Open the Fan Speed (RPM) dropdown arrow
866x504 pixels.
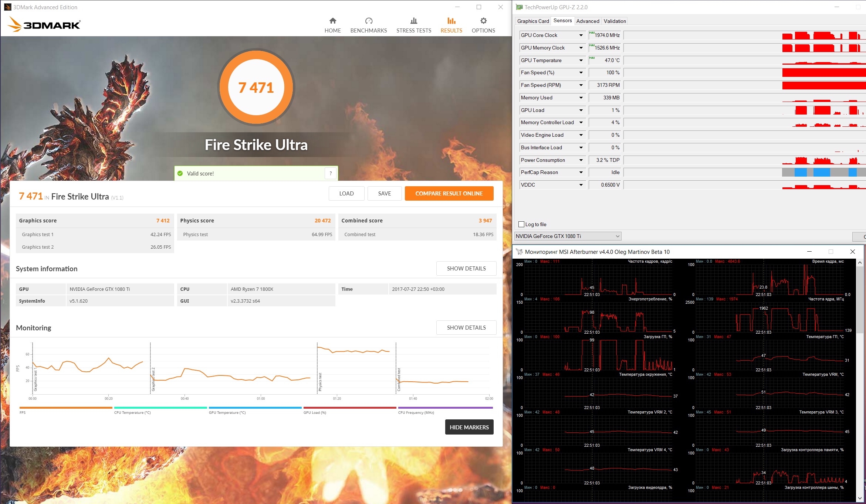click(x=581, y=85)
